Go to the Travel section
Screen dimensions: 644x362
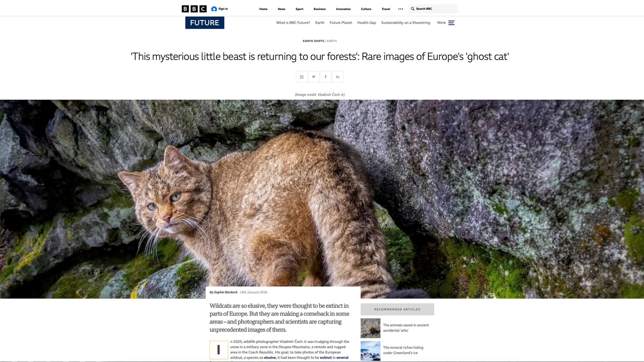386,9
